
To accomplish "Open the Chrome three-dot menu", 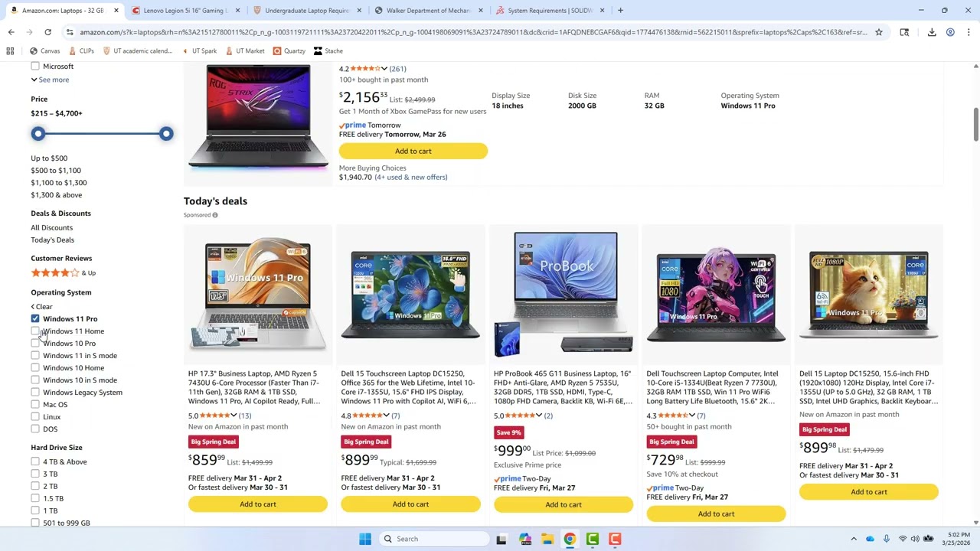I will tap(969, 32).
